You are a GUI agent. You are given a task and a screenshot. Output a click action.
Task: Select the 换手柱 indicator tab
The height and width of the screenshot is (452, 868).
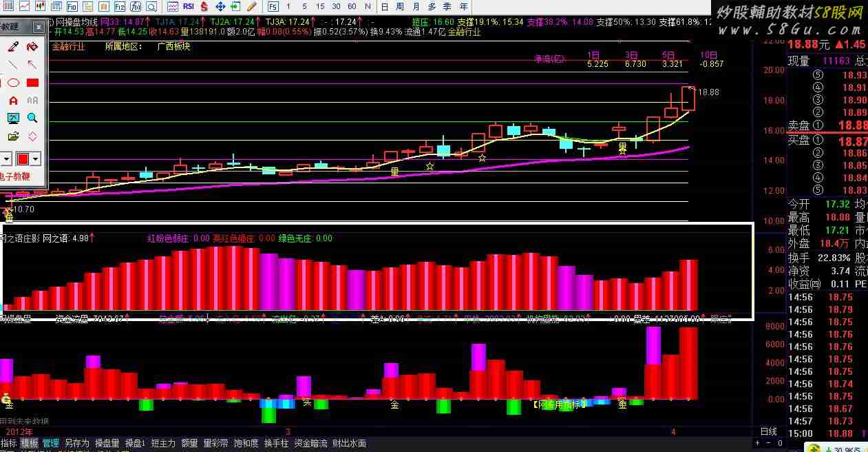tap(276, 443)
